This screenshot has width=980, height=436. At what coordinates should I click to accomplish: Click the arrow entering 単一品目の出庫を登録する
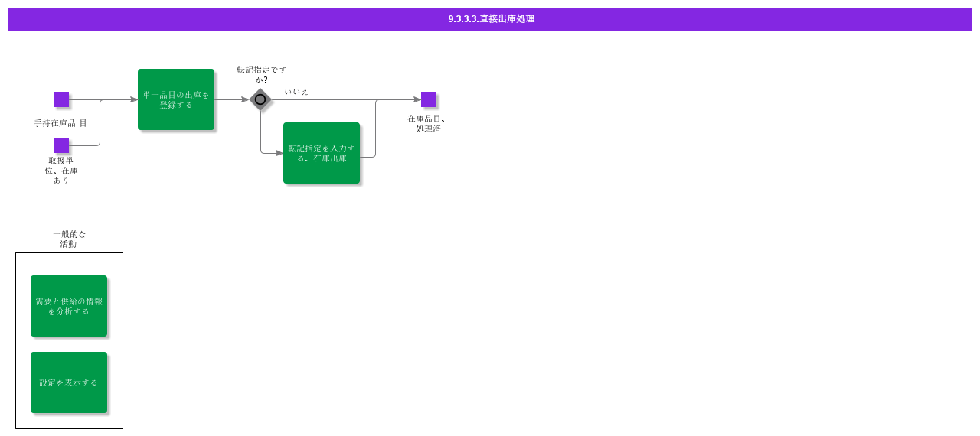133,99
